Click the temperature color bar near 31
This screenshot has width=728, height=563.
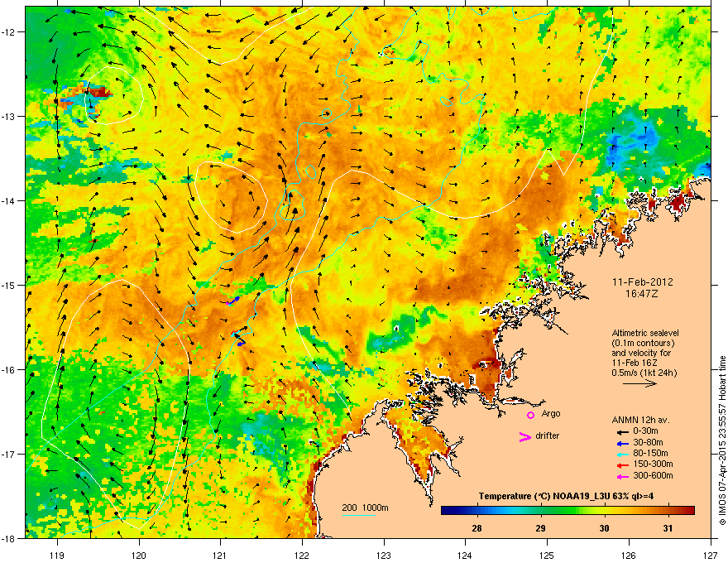click(x=668, y=511)
